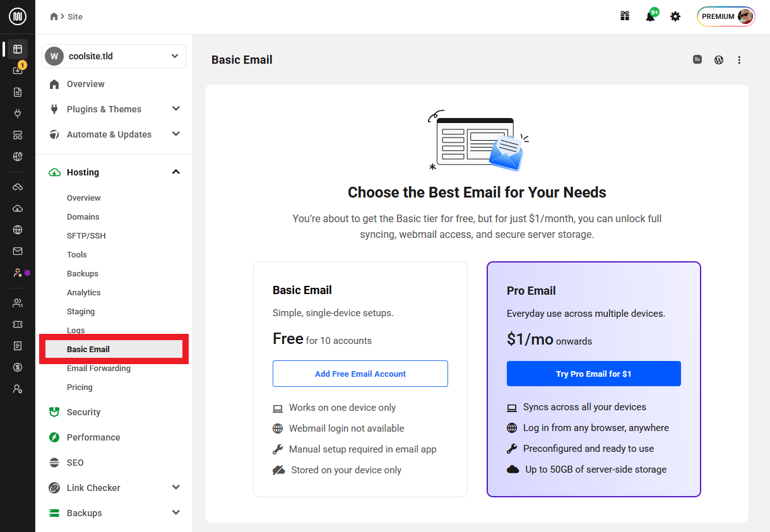
Task: Open the gift box icon in header
Action: [x=625, y=16]
